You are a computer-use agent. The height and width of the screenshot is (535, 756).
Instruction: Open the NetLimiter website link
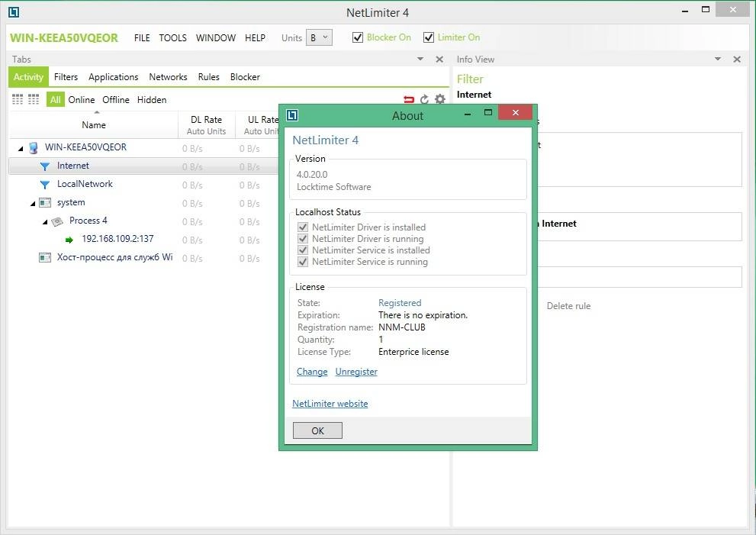click(330, 403)
